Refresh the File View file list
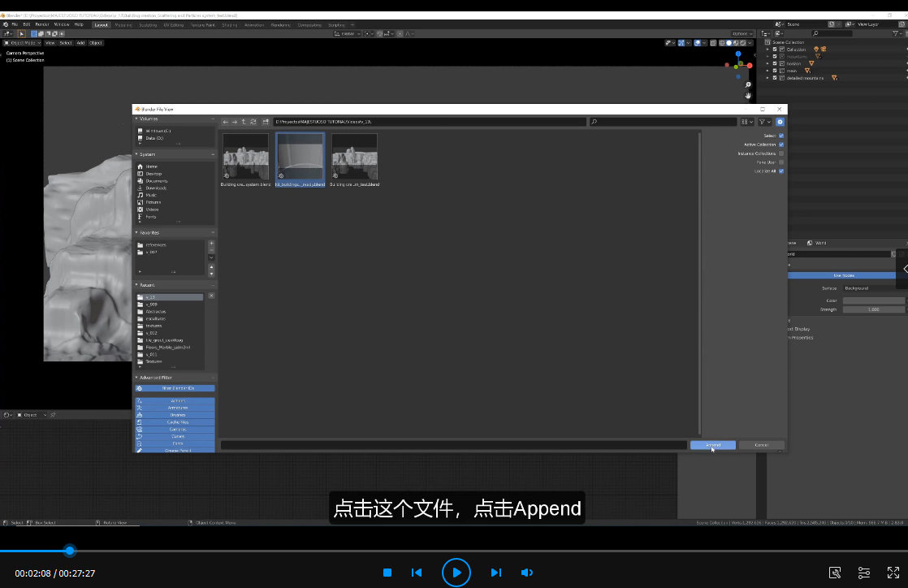The image size is (908, 588). click(253, 122)
